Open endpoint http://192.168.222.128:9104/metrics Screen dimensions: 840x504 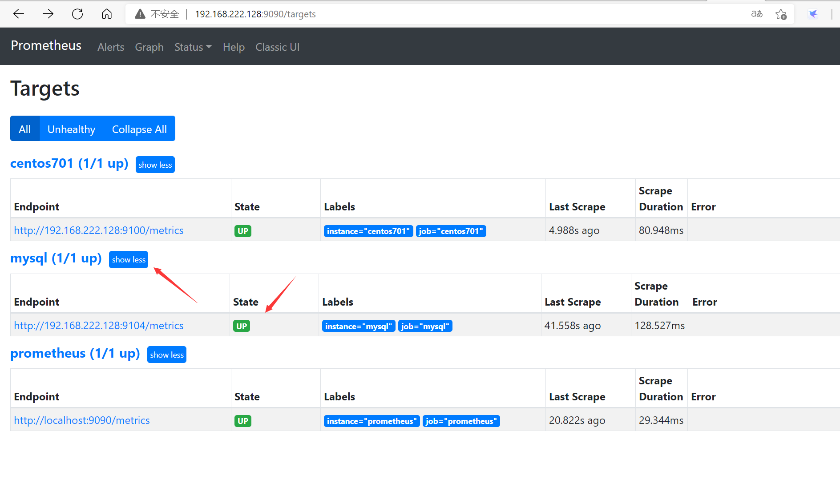(x=99, y=326)
